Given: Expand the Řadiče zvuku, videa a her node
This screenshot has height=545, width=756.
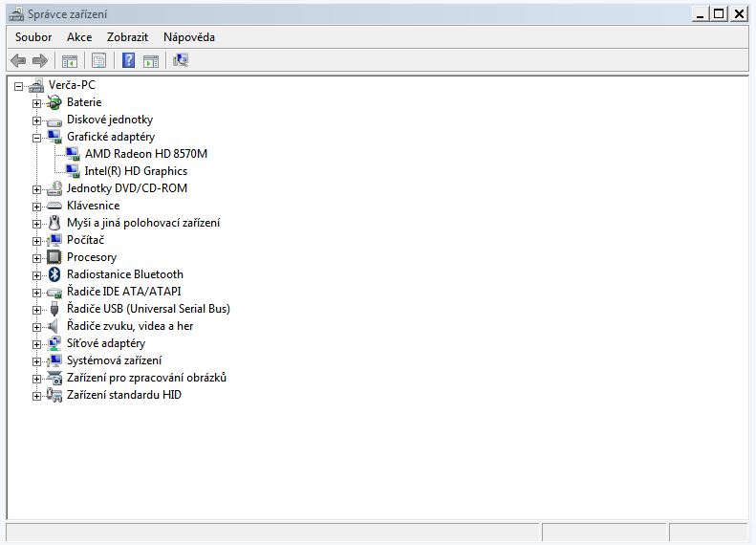Looking at the screenshot, I should click(x=36, y=327).
